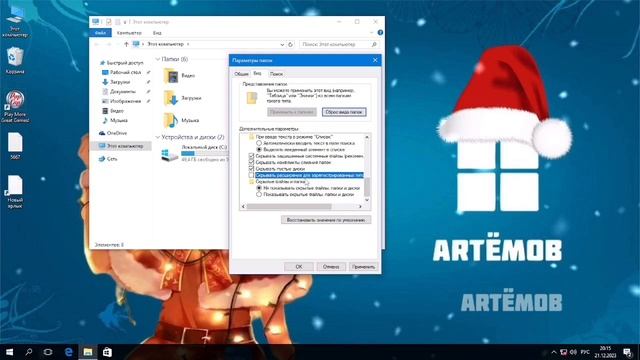Click the Explorer back navigation arrow
The image size is (640, 360).
point(97,44)
